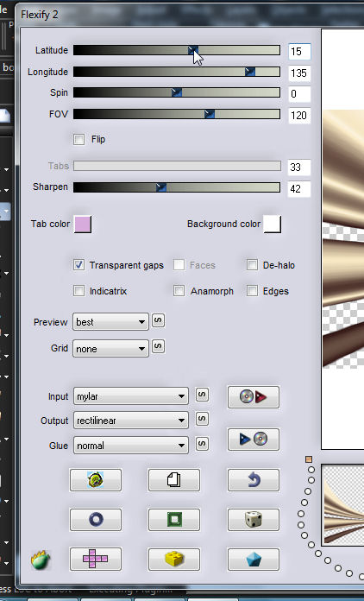The height and width of the screenshot is (601, 364).
Task: Enable the Flip checkbox
Action: [x=78, y=139]
